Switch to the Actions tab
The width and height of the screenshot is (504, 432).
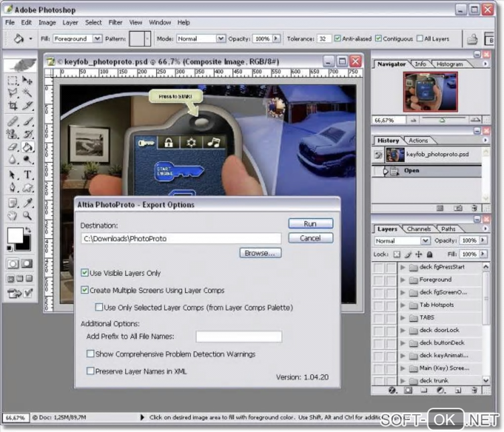pyautogui.click(x=418, y=140)
